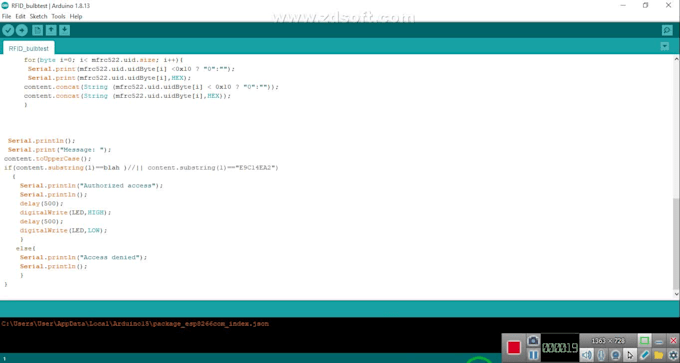Close the recorder toolbar red X

tap(673, 341)
